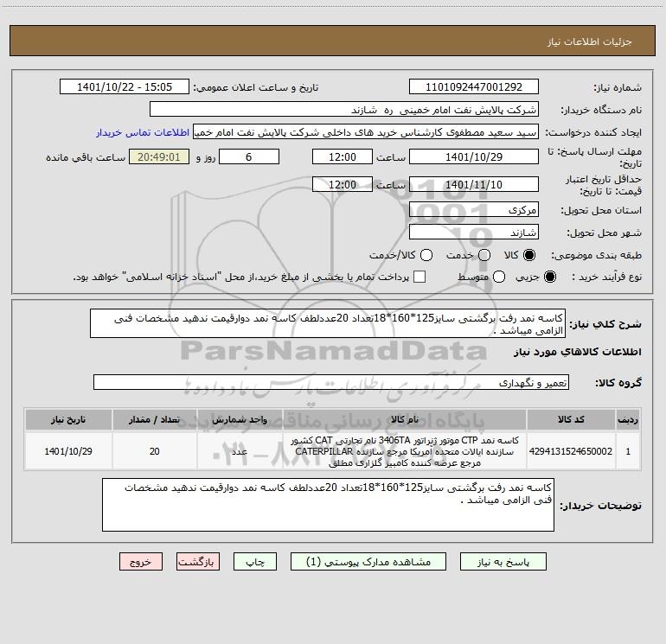Click the buyer organization name field
Image resolution: width=666 pixels, height=644 pixels.
tap(344, 110)
